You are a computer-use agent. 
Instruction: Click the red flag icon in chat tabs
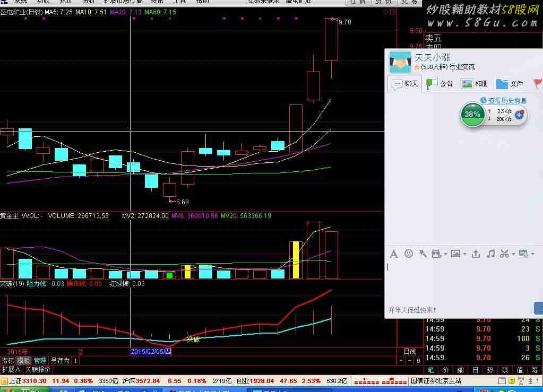(538, 83)
